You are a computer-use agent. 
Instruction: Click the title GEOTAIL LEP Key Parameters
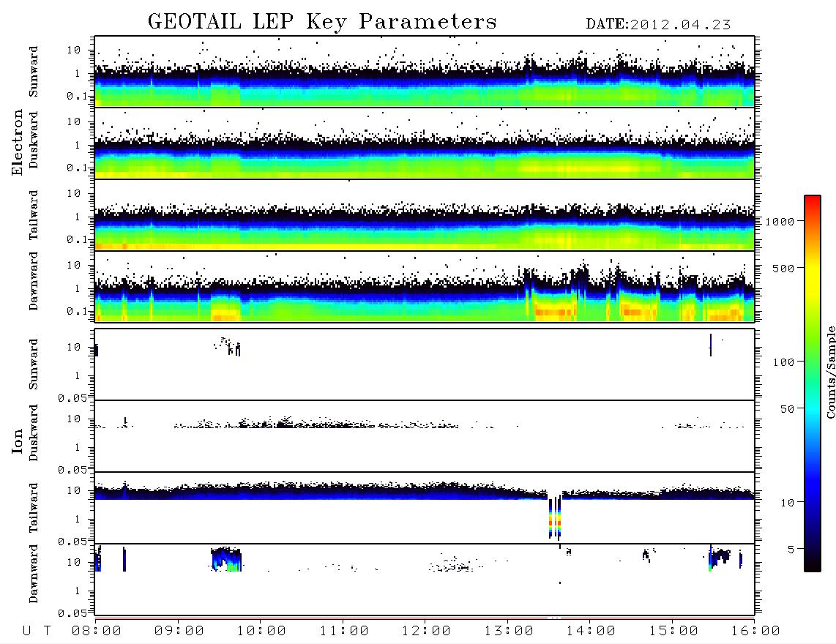pyautogui.click(x=322, y=22)
